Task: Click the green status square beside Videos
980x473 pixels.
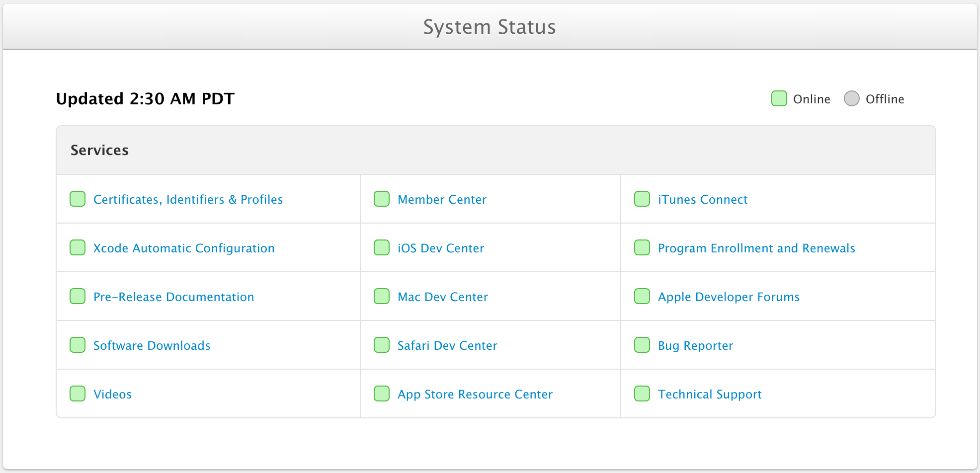Action: click(x=78, y=394)
